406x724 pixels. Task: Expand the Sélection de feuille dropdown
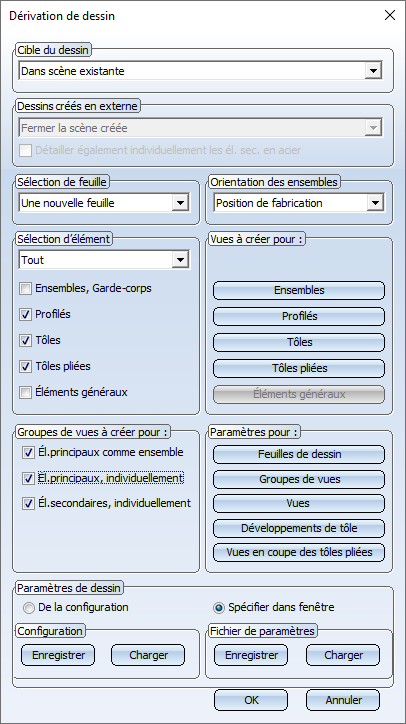(104, 203)
